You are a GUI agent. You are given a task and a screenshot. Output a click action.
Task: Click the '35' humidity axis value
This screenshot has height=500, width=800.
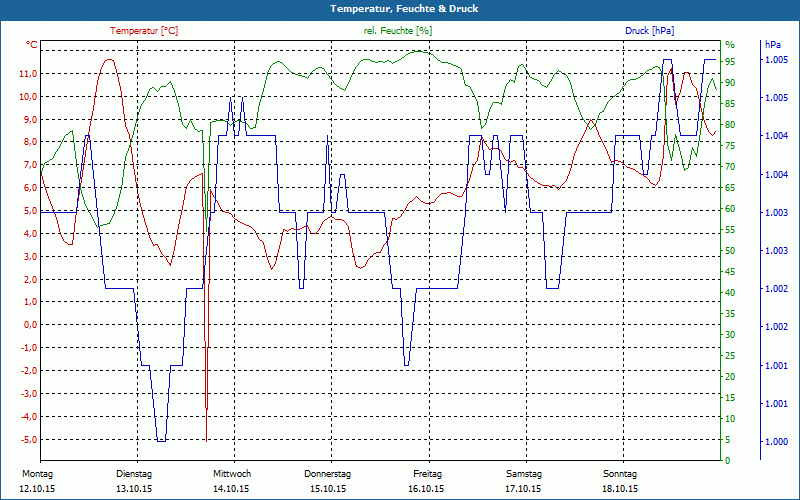click(x=730, y=314)
